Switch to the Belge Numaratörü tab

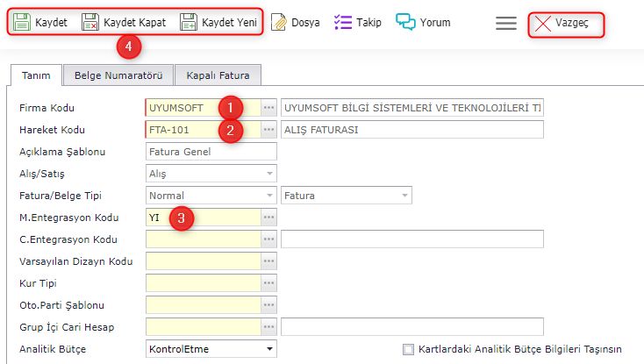(x=118, y=75)
